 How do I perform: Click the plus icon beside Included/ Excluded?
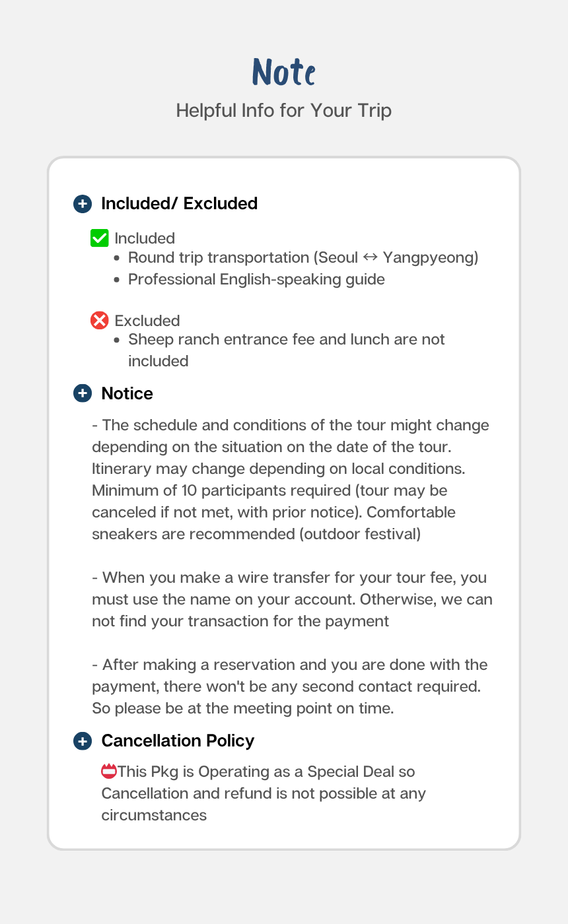click(x=82, y=203)
